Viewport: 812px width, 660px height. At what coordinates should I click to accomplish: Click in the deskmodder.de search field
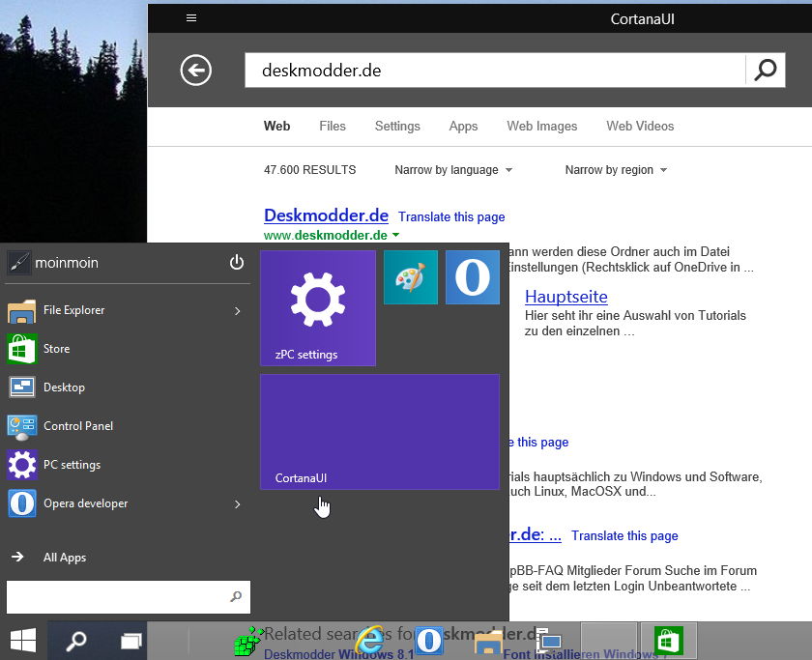[x=495, y=70]
